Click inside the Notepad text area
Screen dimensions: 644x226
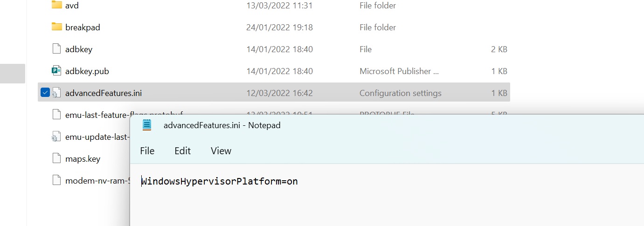pyautogui.click(x=387, y=200)
